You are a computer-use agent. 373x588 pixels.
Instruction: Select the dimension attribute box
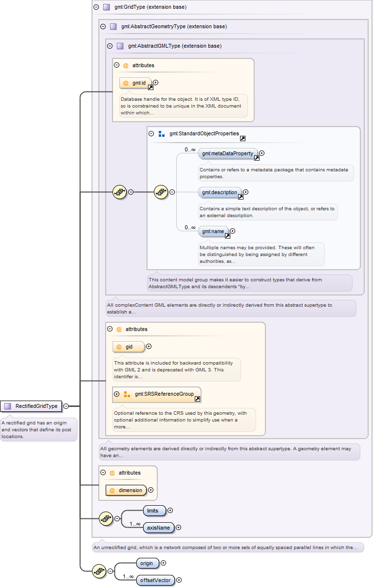126,490
